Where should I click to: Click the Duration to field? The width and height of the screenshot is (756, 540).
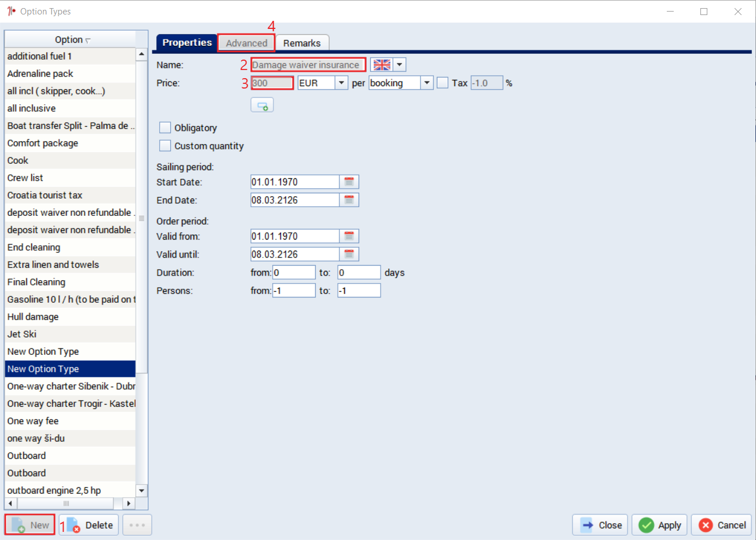click(x=359, y=272)
